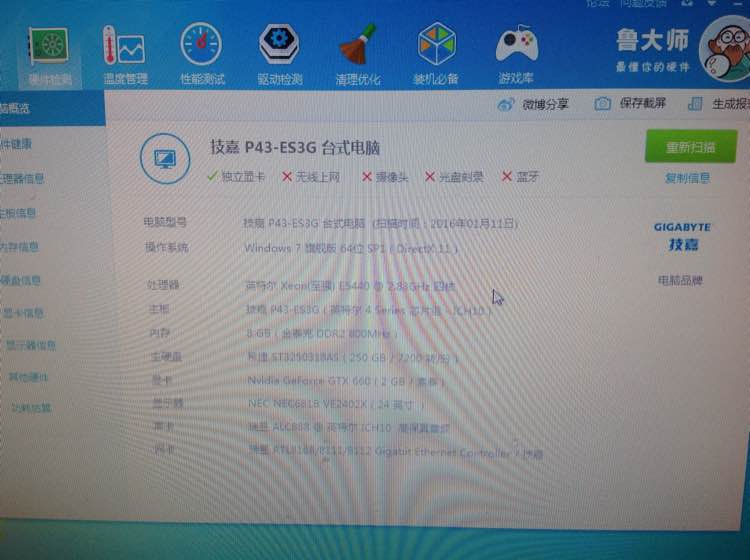Click the 独立显卡 feature label

point(243,176)
